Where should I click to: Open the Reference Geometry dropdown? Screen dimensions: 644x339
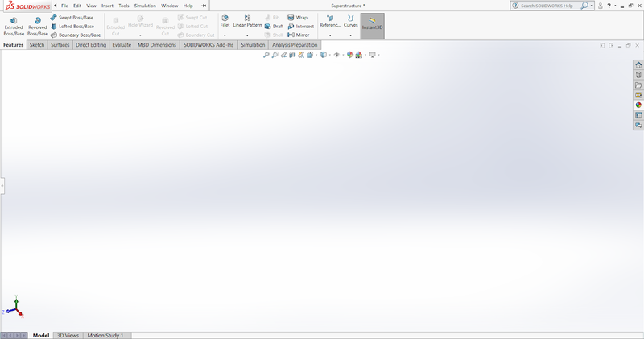(x=330, y=35)
